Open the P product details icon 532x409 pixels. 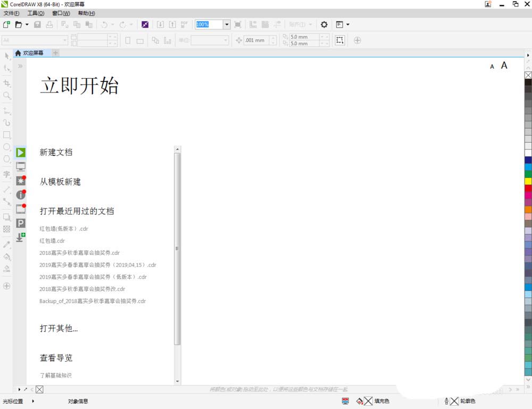pos(21,223)
